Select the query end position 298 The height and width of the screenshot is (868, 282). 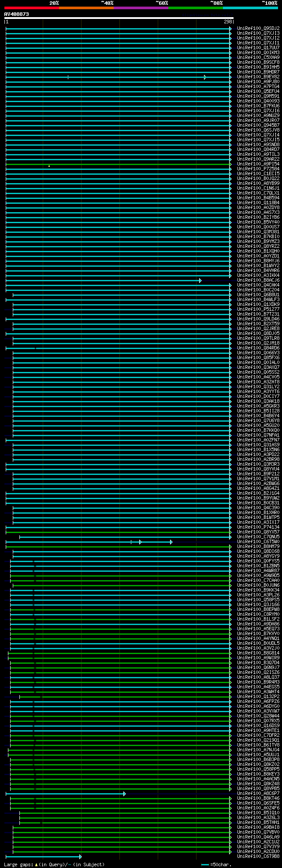coord(228,22)
